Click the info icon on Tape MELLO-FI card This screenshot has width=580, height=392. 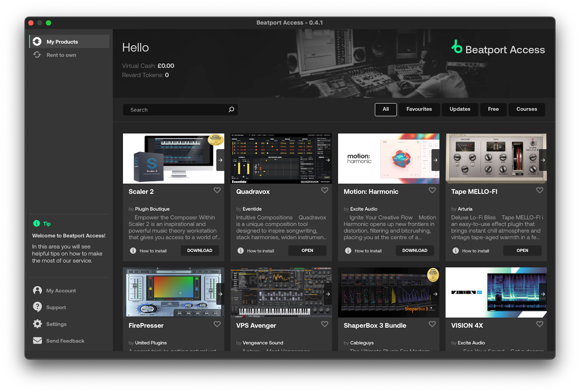(456, 251)
